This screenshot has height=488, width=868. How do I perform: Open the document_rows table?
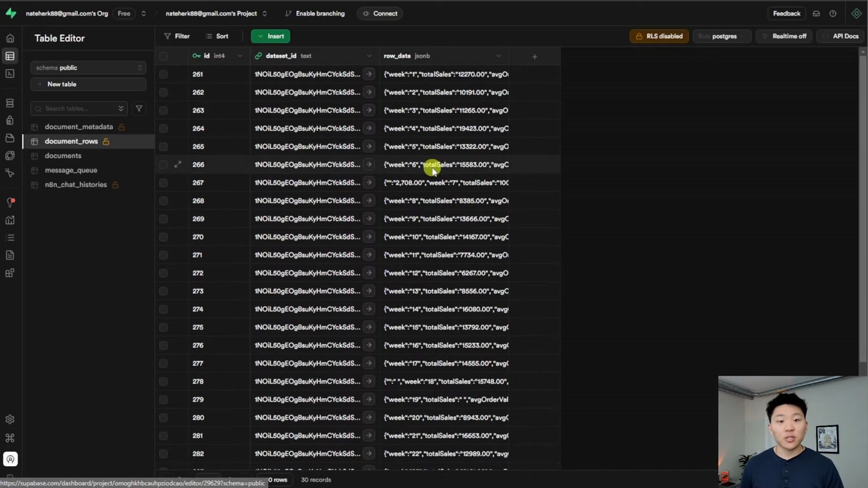[71, 141]
